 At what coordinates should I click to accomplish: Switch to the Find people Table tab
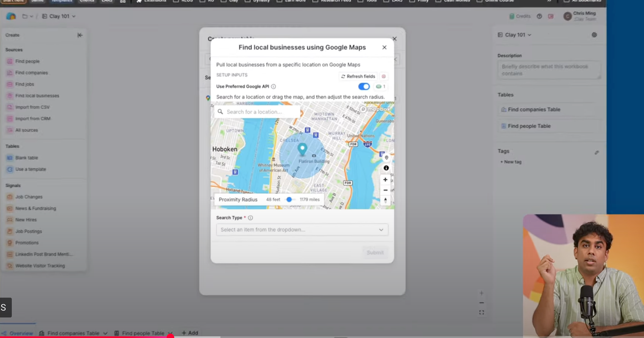pyautogui.click(x=143, y=333)
